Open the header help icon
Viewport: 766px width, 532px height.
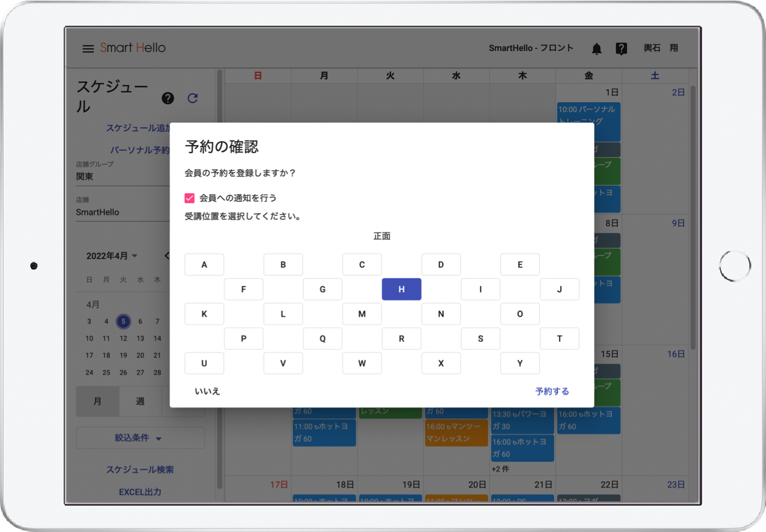(621, 49)
